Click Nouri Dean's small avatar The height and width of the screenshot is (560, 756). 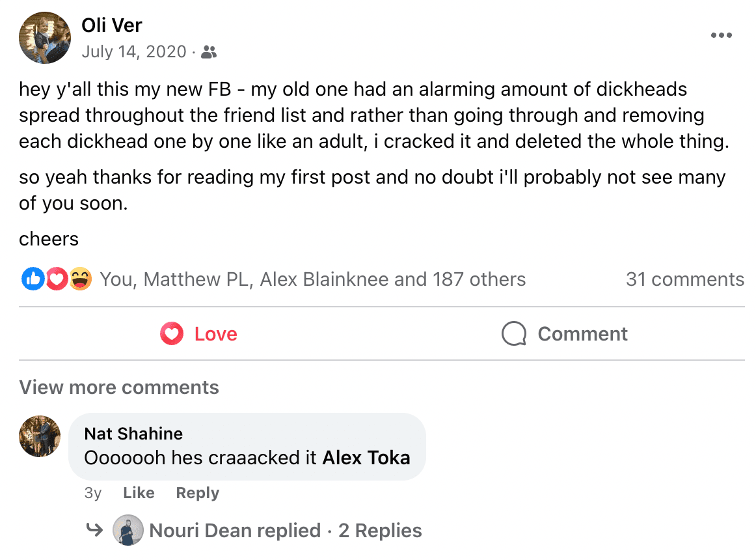[x=128, y=530]
